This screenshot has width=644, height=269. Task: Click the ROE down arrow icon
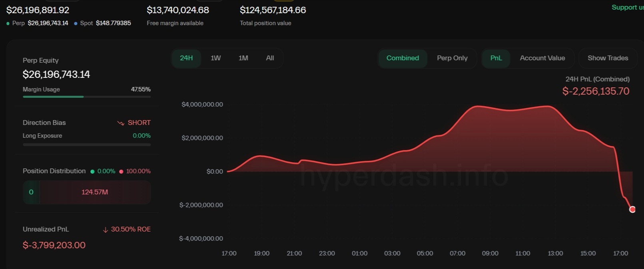(x=106, y=229)
